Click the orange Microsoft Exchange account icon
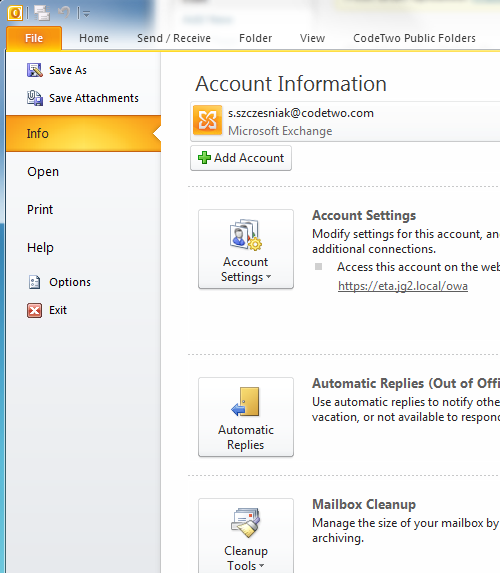Screen dimensions: 500x573 (208, 120)
